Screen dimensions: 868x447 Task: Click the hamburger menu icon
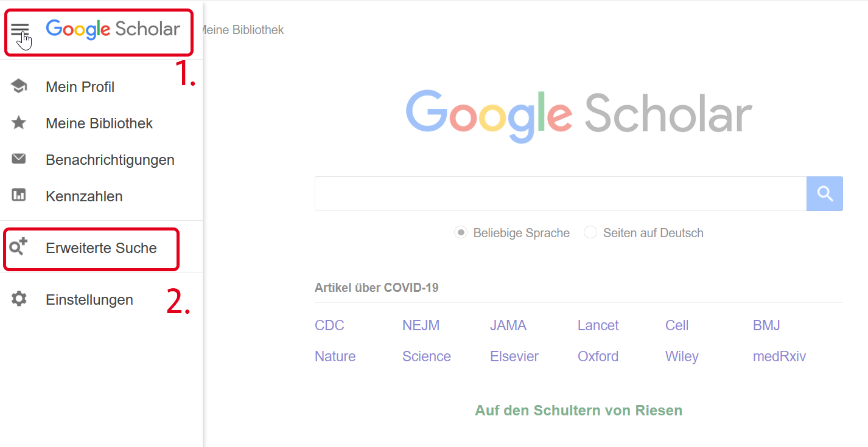click(x=19, y=30)
